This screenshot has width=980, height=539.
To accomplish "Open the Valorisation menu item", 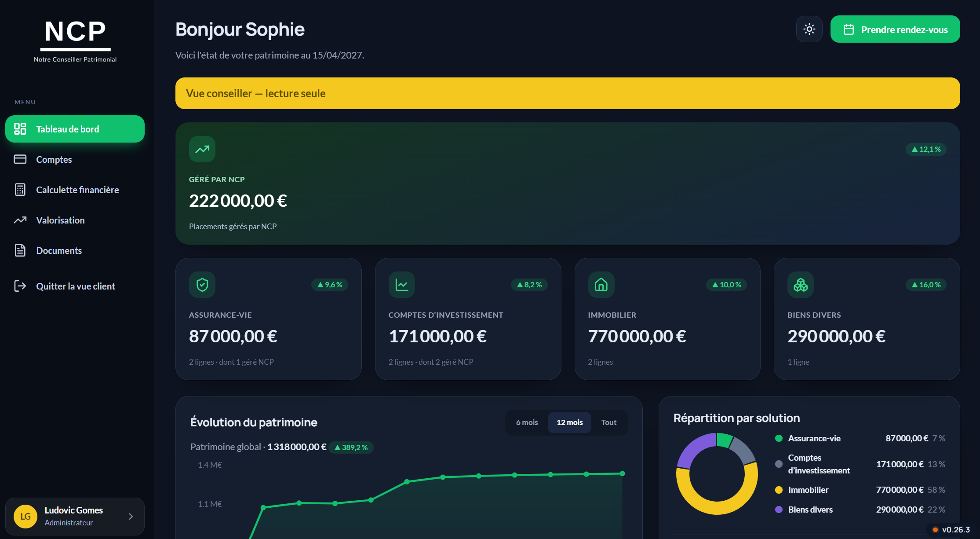I will point(75,220).
